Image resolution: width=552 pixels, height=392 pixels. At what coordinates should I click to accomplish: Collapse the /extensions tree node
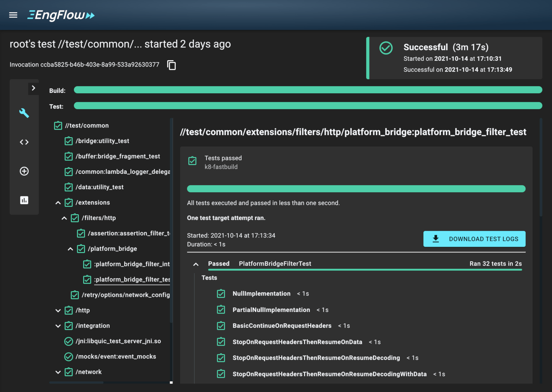click(58, 202)
